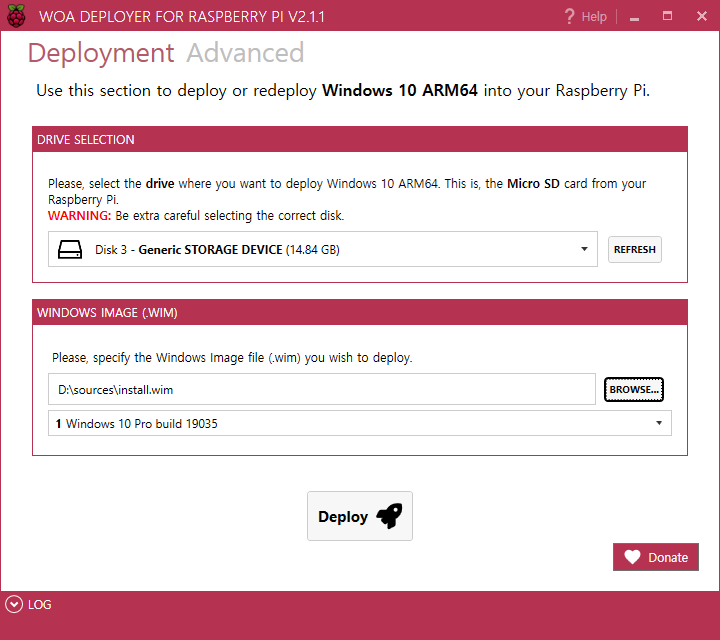Maximize the WOA Deployer window
Screen dimensions: 720x640
[667, 17]
